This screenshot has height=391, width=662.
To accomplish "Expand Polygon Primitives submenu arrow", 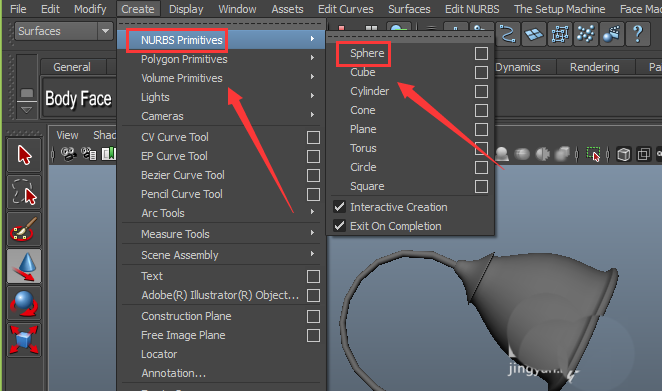I will [312, 57].
